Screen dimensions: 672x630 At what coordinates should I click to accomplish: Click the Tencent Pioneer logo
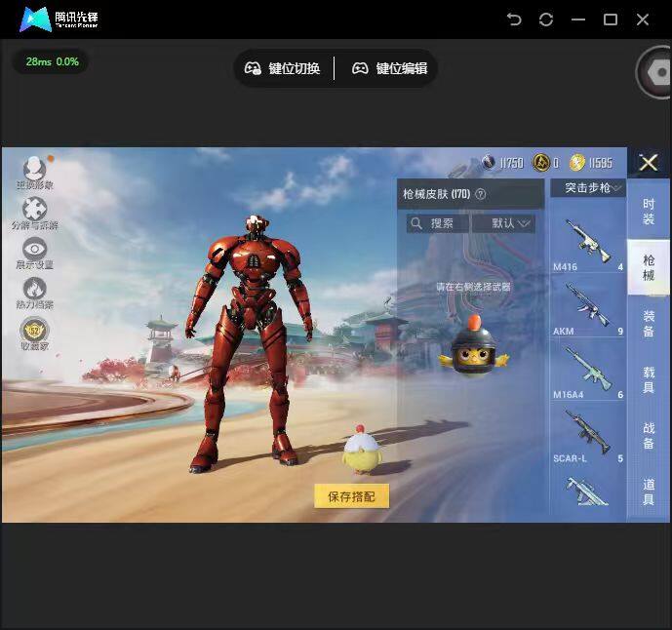click(x=59, y=20)
